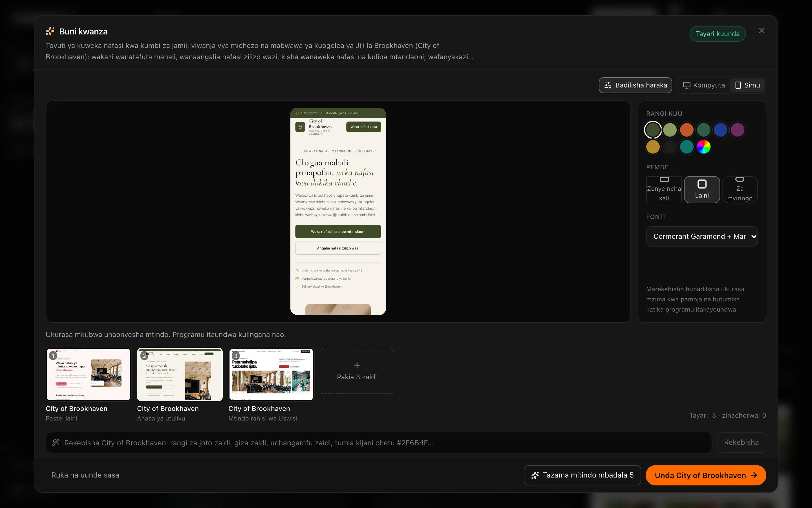Click the location pin logo in preview

pyautogui.click(x=300, y=127)
